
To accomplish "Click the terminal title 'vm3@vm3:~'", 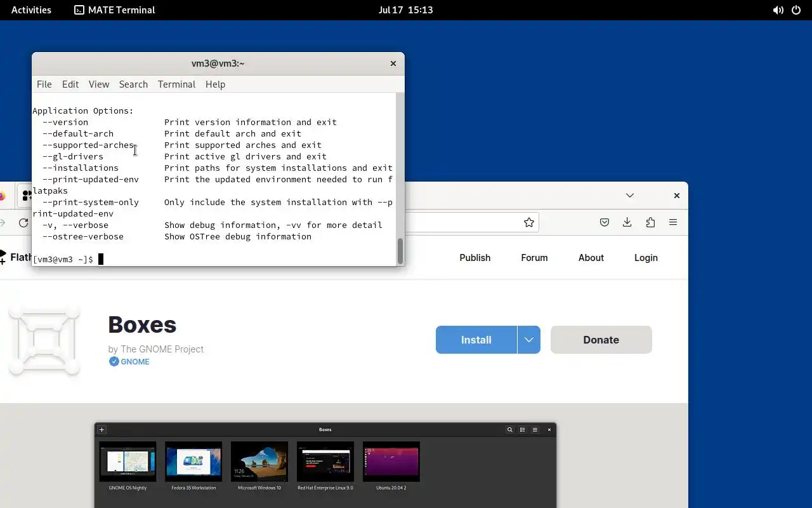I will click(x=218, y=63).
